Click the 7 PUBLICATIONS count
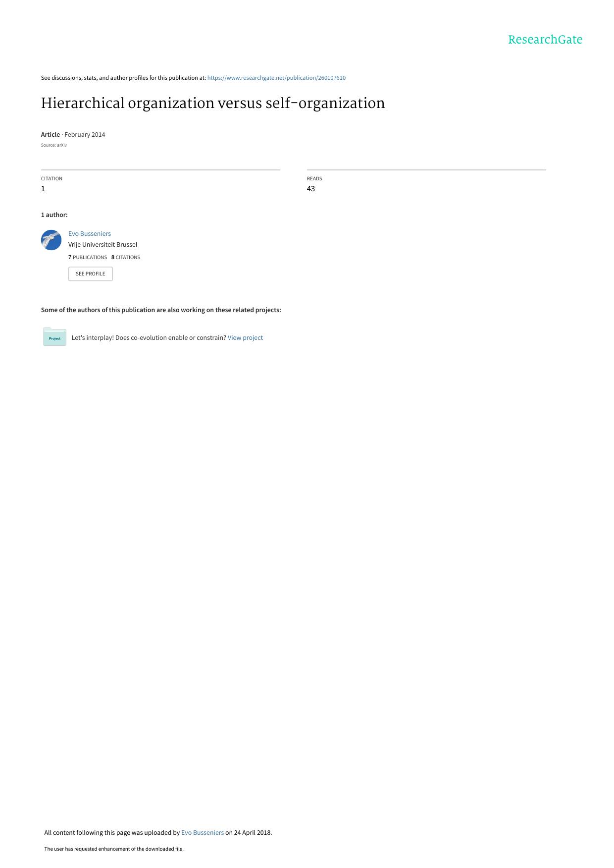Viewport: 614px width, 868px height. (88, 257)
